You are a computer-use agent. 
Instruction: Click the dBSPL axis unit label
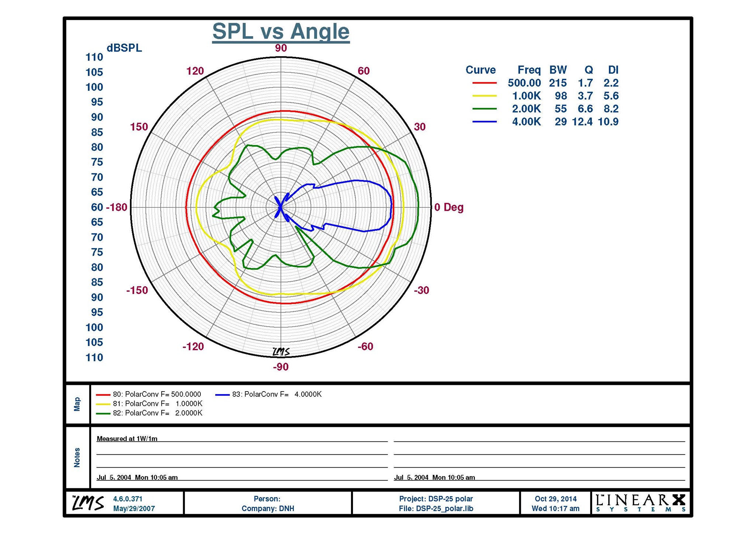pos(124,48)
